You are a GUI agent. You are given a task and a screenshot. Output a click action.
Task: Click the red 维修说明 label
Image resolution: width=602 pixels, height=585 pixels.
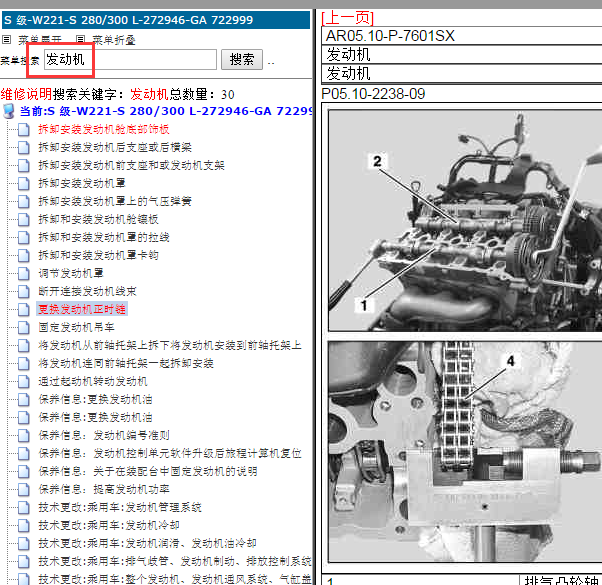(x=26, y=94)
